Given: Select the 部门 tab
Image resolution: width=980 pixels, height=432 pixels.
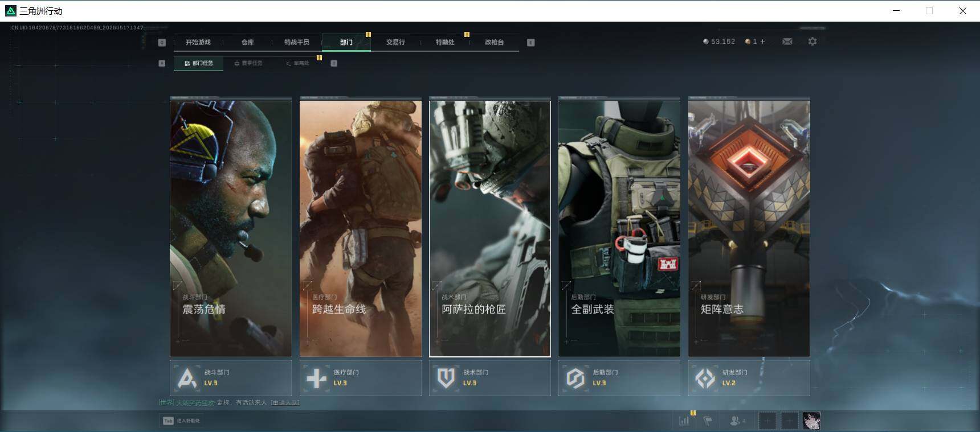Looking at the screenshot, I should point(346,42).
